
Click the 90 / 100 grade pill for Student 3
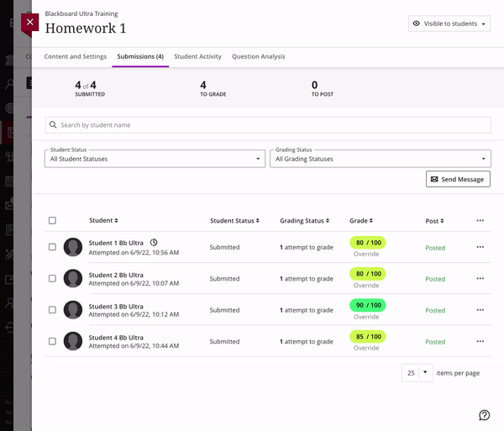point(368,305)
